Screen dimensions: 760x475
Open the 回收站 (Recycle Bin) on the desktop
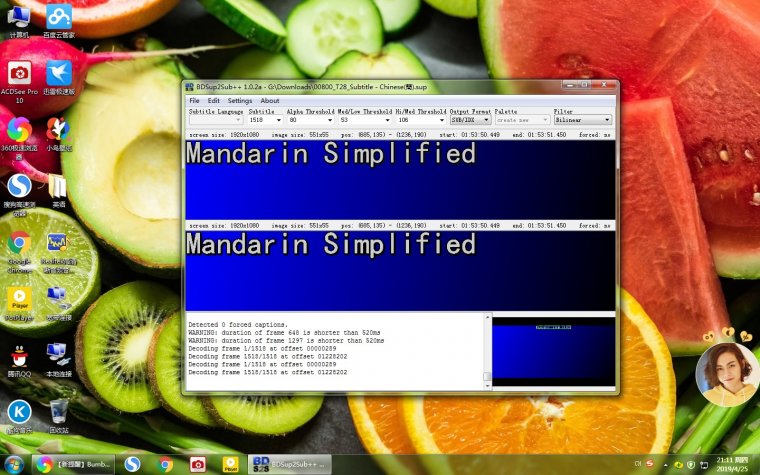[59, 416]
